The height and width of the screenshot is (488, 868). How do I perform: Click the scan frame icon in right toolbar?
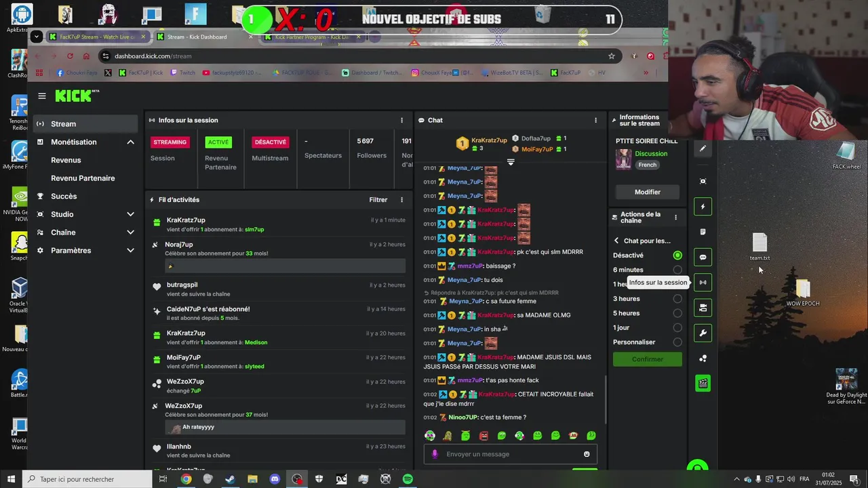point(703,181)
